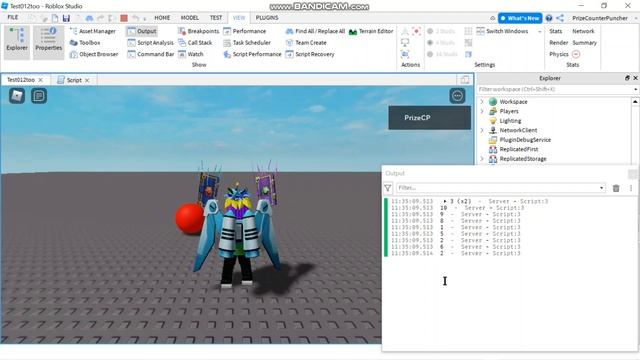Click the PrizeCP leaderboard entry
Viewport: 640px width, 360px height.
[429, 118]
